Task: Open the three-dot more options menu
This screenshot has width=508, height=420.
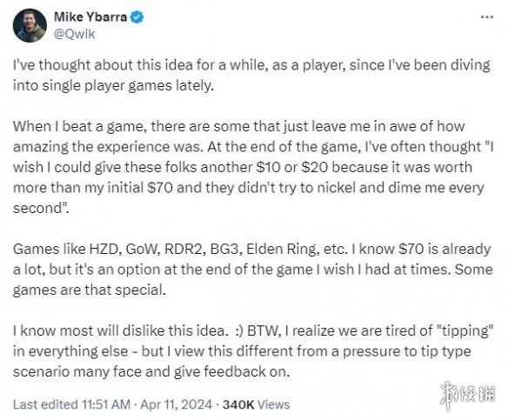Action: pyautogui.click(x=486, y=17)
